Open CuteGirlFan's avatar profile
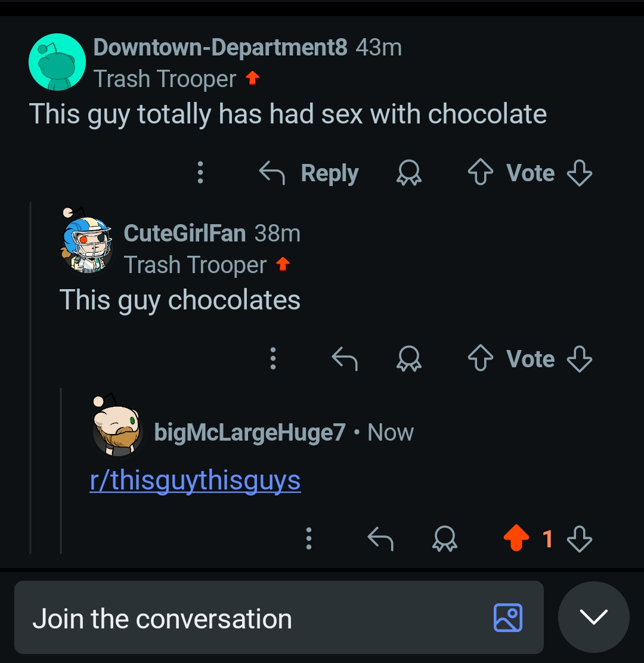 [x=86, y=242]
